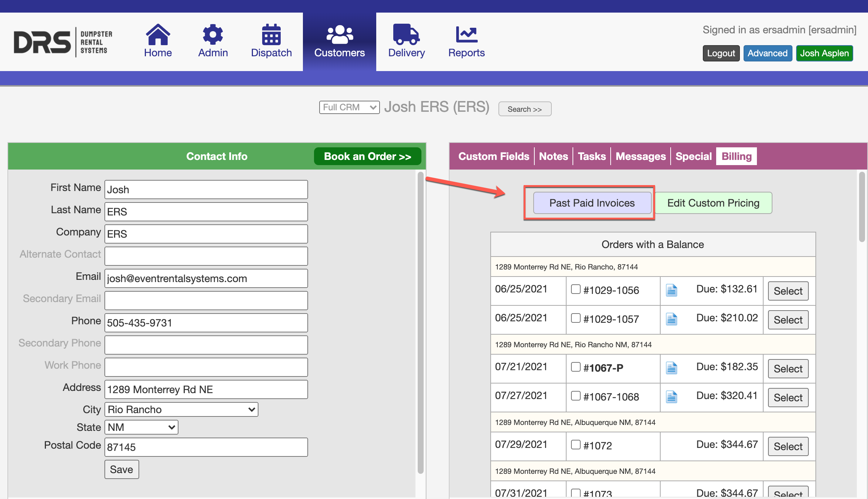868x499 pixels.
Task: Switch to the Notes tab
Action: [553, 156]
